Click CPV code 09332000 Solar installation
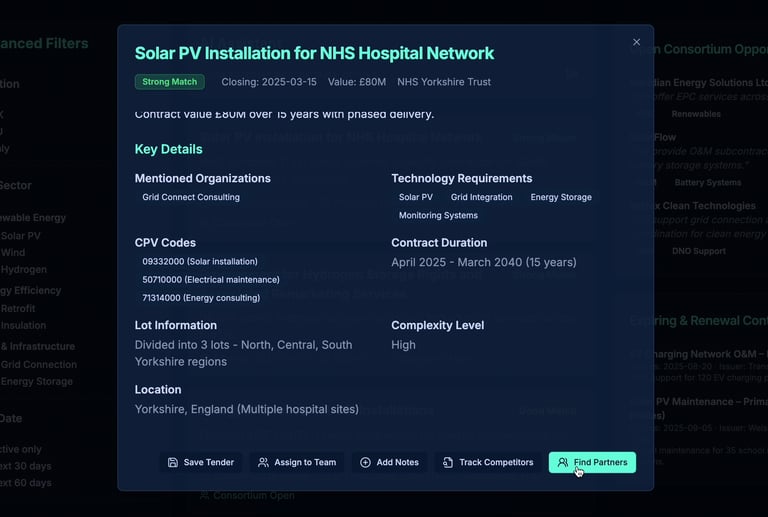Screen dimensions: 768x517 click(200, 261)
